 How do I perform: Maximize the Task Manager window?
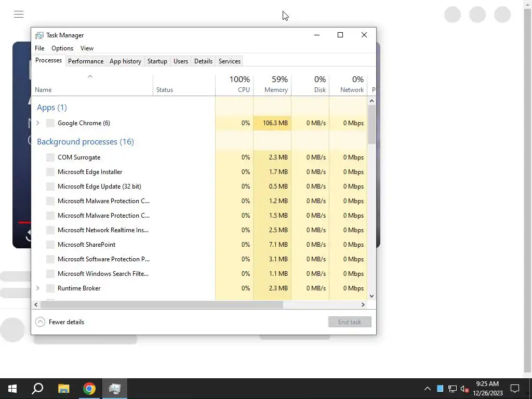click(x=340, y=35)
